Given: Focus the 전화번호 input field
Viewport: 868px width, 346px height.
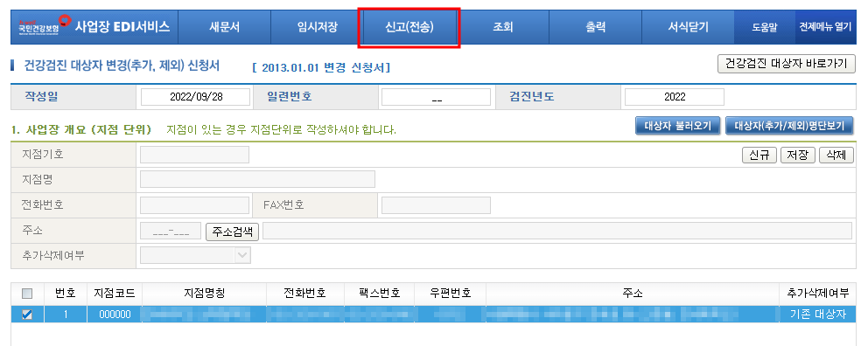Looking at the screenshot, I should pyautogui.click(x=195, y=205).
